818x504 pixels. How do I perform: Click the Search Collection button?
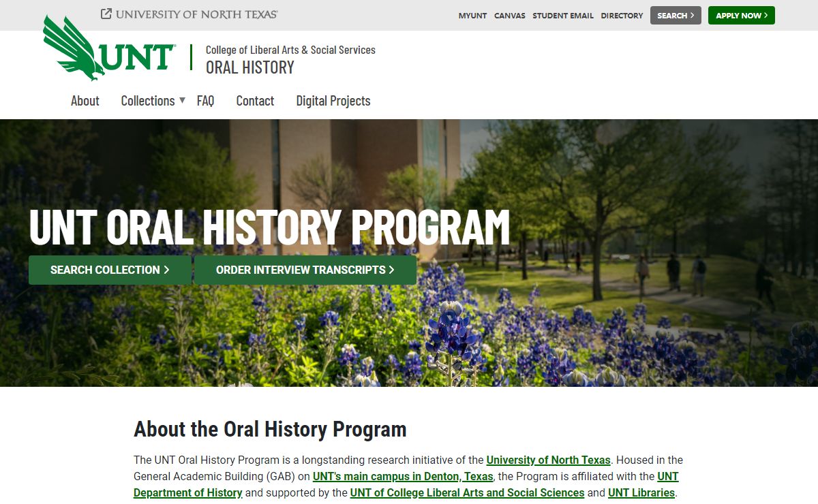(110, 270)
